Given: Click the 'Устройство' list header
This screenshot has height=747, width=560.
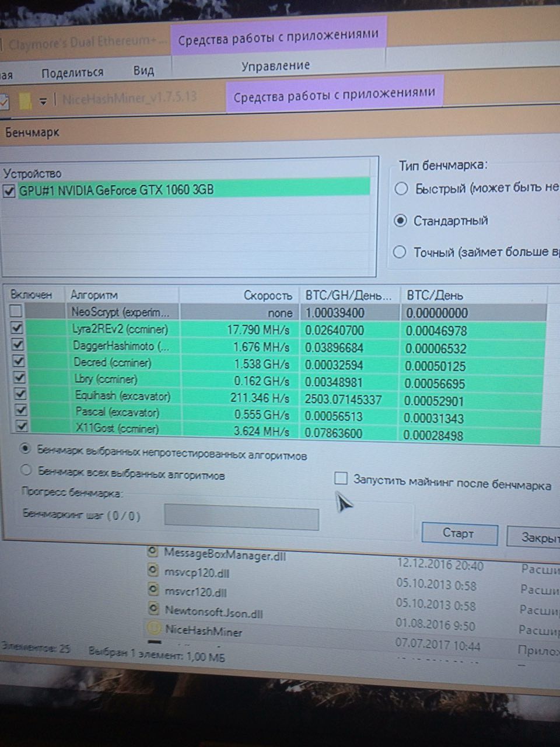Looking at the screenshot, I should pos(32,173).
